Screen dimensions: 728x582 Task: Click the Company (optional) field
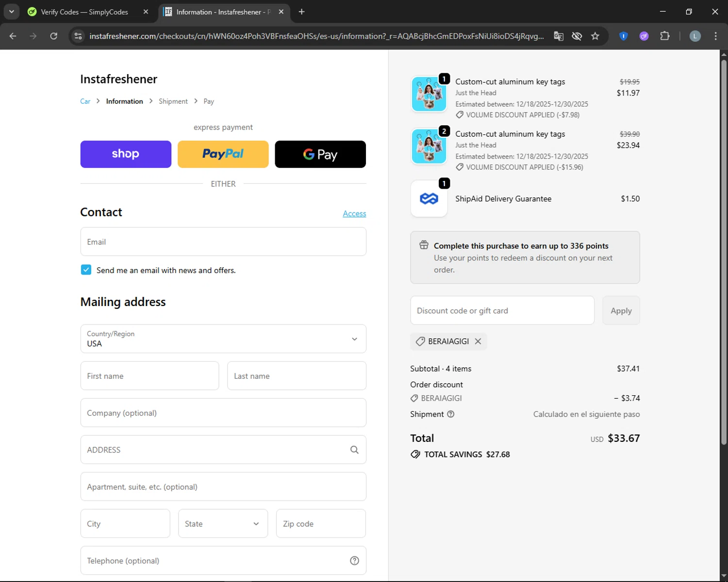(223, 413)
